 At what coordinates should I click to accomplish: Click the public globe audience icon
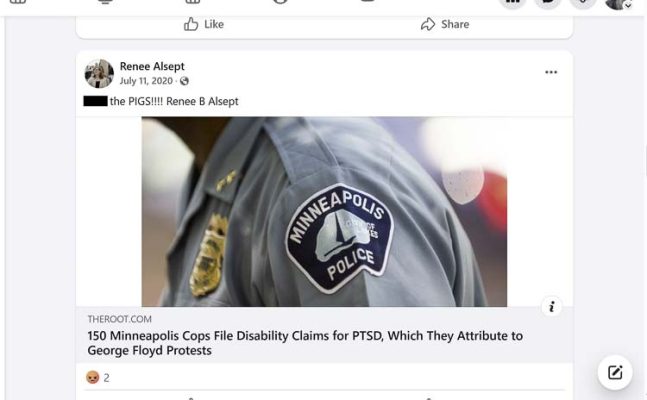tap(184, 81)
